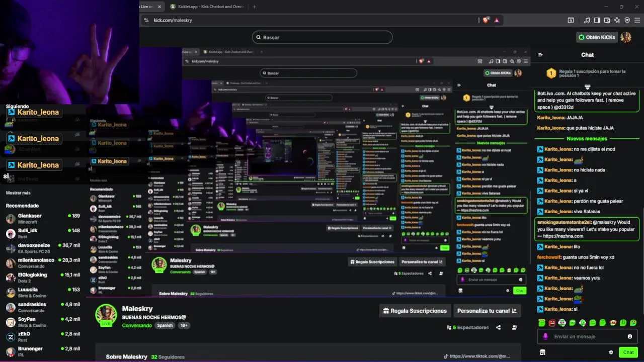Click the position 1 gift subscription badge
This screenshot has width=644, height=362.
tap(551, 73)
